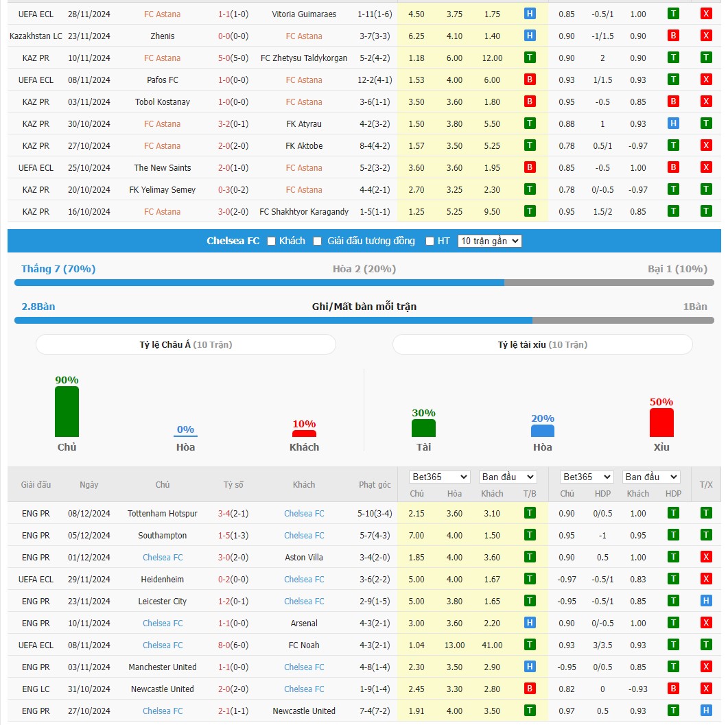Click the blue 20% Hòa chart bar
The image size is (728, 725).
click(542, 431)
